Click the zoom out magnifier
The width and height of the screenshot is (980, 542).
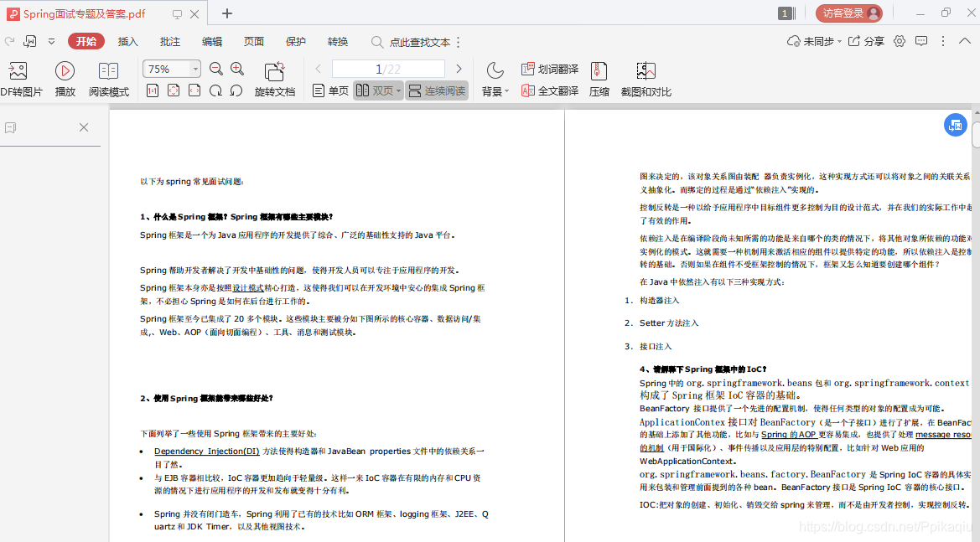[x=216, y=69]
